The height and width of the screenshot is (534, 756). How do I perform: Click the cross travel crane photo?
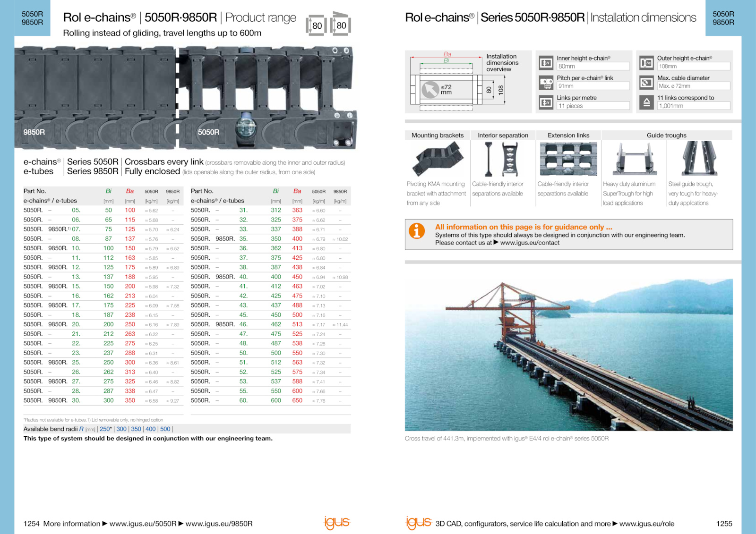(x=569, y=355)
